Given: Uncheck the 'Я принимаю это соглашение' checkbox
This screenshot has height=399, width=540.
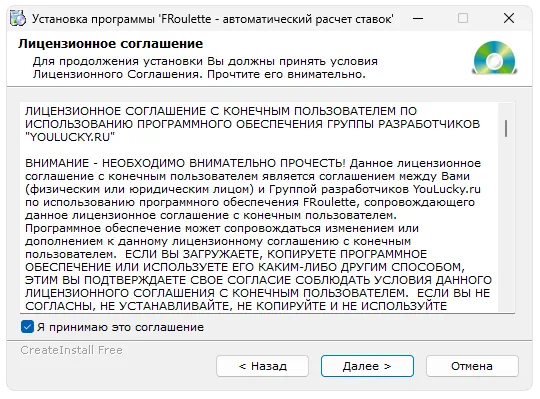Looking at the screenshot, I should [x=27, y=327].
